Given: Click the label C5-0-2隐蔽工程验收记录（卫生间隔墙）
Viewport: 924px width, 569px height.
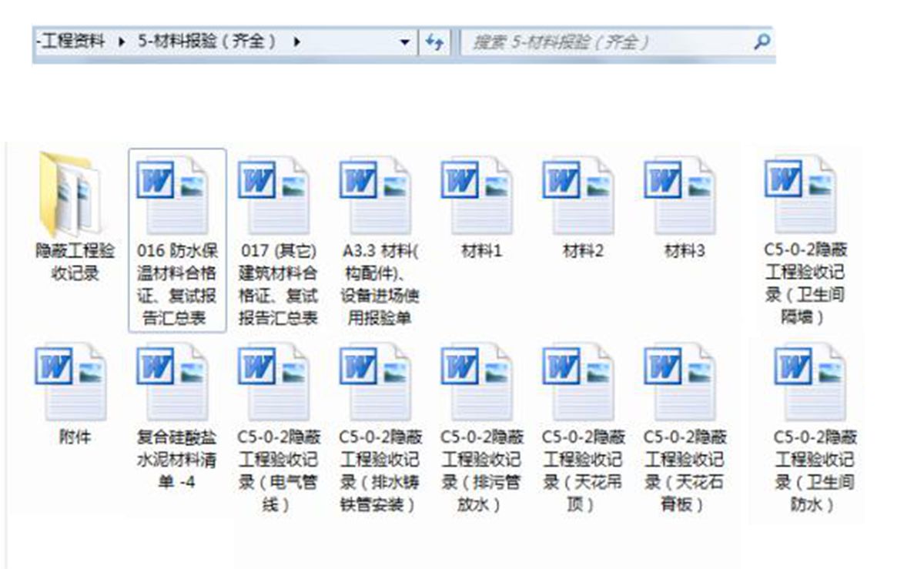Looking at the screenshot, I should (x=805, y=283).
